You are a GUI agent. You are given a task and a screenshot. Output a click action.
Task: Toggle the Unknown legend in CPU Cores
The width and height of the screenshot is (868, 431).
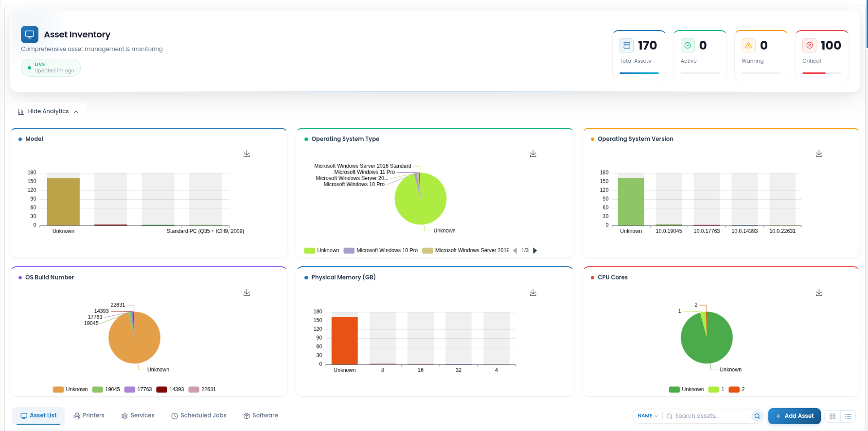click(x=686, y=389)
